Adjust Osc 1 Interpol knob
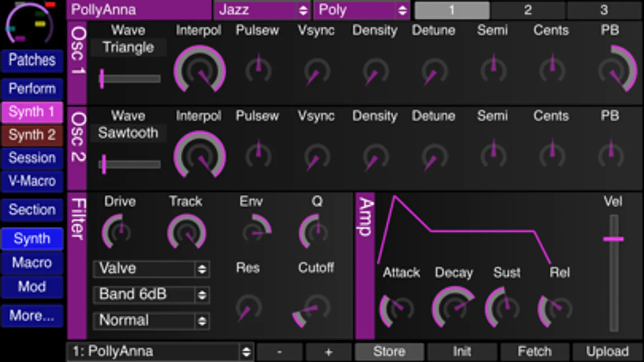 tap(199, 70)
